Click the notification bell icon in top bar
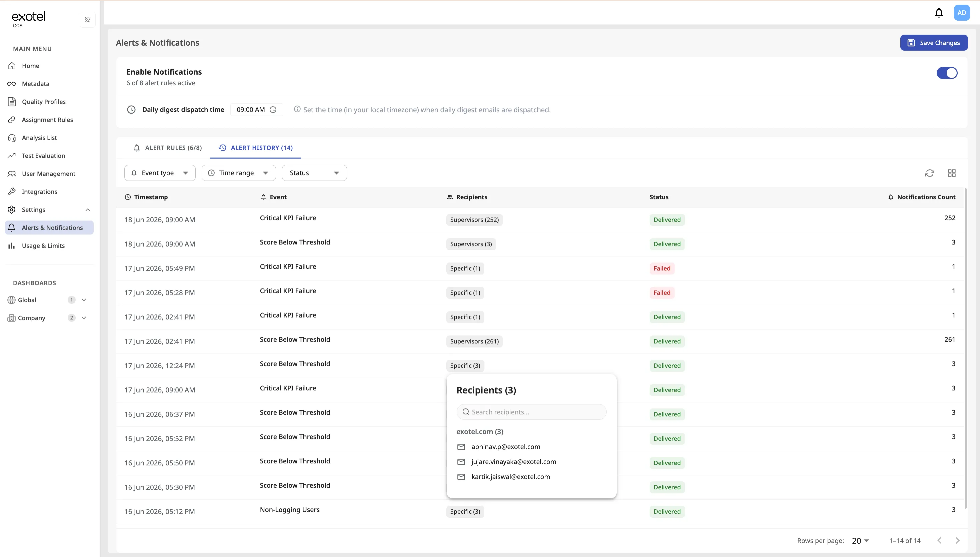 click(x=939, y=13)
